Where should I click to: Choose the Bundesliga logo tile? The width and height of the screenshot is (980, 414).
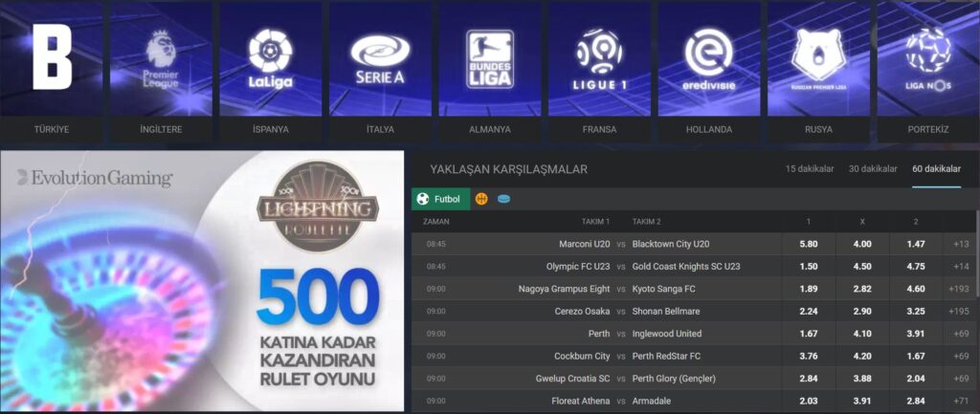tap(489, 58)
